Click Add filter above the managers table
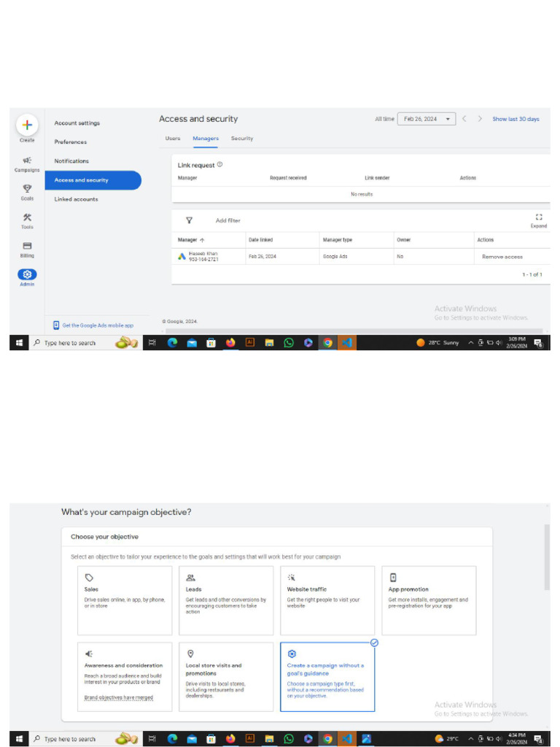 click(x=227, y=220)
